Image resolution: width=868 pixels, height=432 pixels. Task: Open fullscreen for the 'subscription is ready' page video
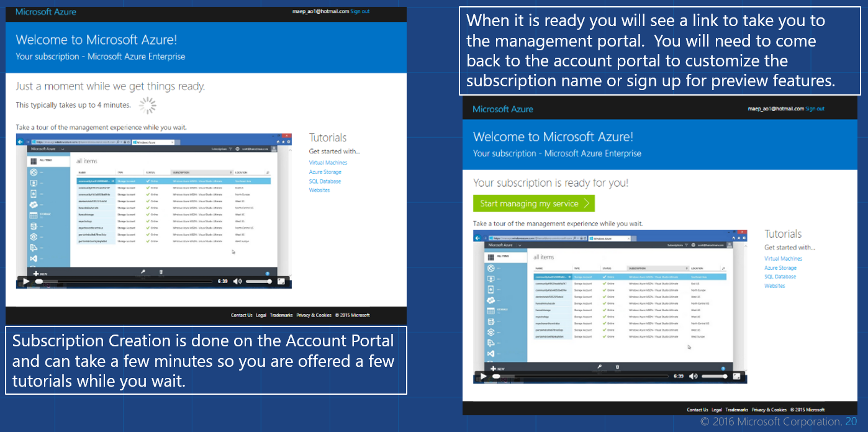click(737, 376)
